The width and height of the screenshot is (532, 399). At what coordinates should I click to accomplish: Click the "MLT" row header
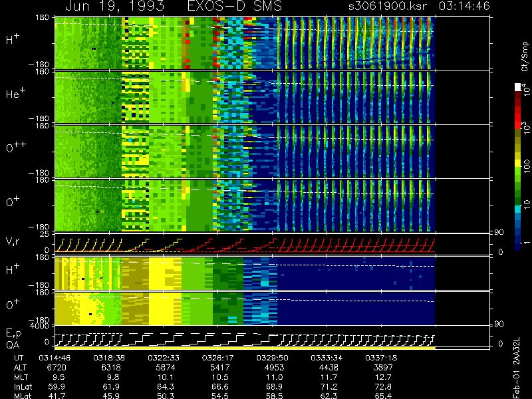(21, 377)
